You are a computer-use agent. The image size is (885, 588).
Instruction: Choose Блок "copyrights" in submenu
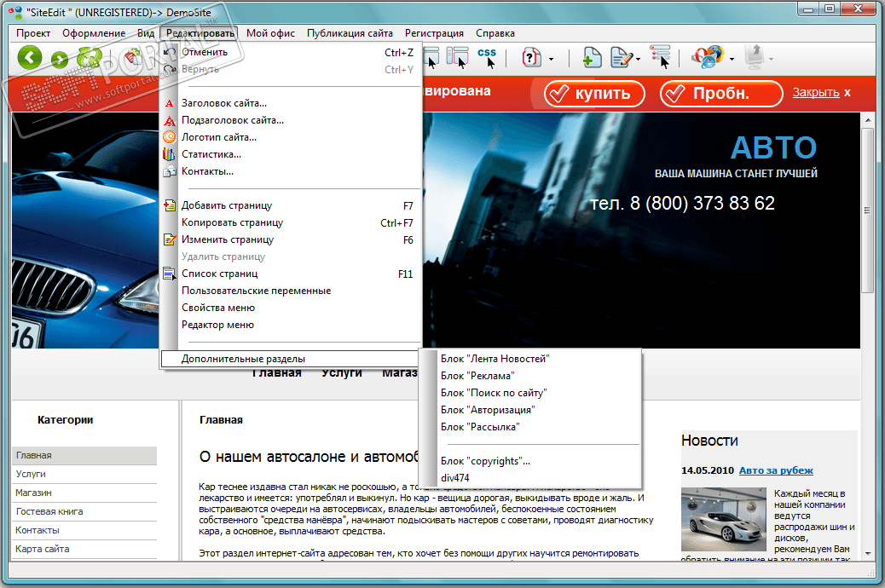click(530, 461)
